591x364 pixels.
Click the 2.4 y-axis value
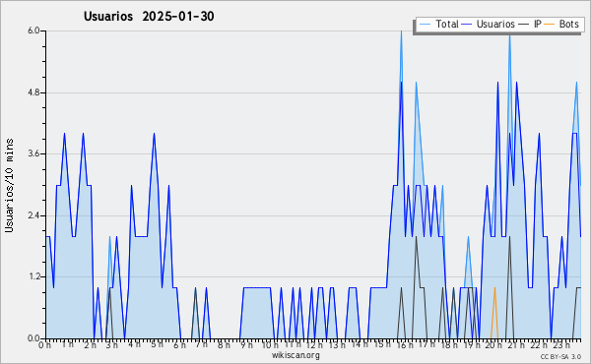[x=33, y=215]
